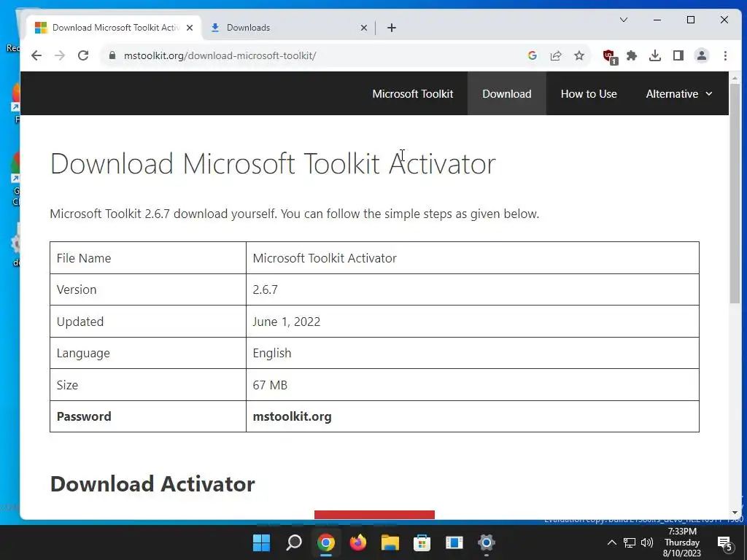
Task: Open the How to Use nav item
Action: (x=589, y=94)
